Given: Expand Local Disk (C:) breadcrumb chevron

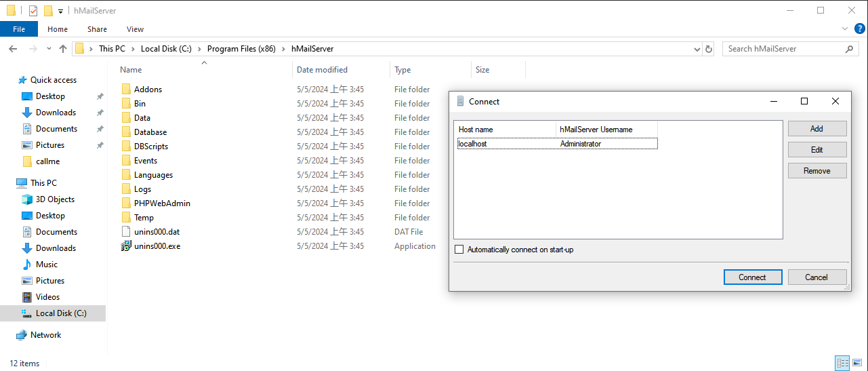Looking at the screenshot, I should [199, 49].
